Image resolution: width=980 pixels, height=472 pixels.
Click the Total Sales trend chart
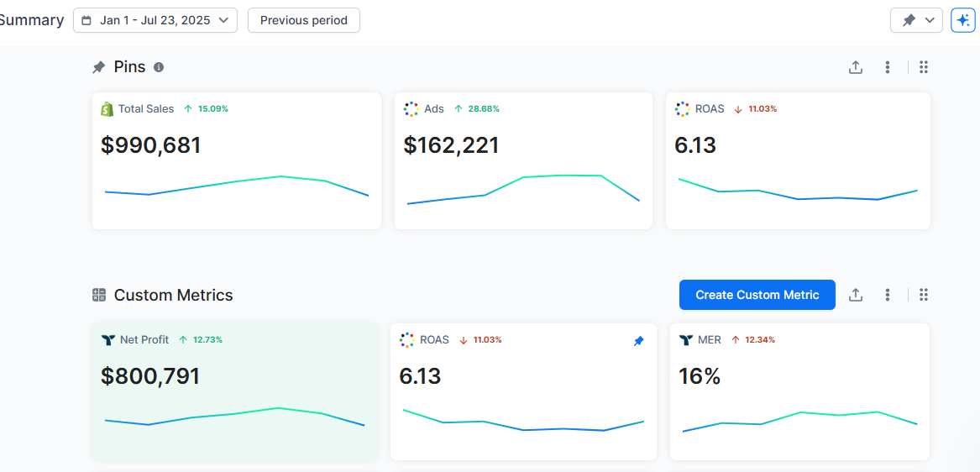pos(237,186)
